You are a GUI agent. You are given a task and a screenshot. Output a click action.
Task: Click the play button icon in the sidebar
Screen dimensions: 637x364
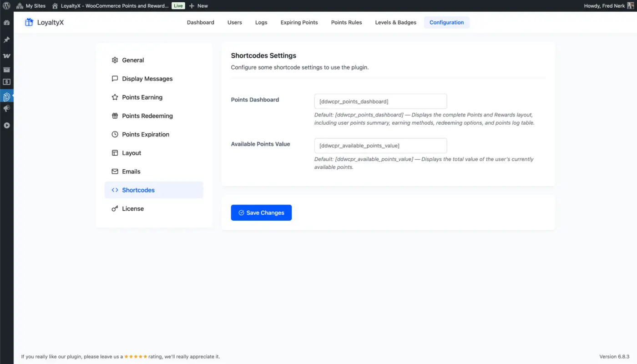point(6,126)
